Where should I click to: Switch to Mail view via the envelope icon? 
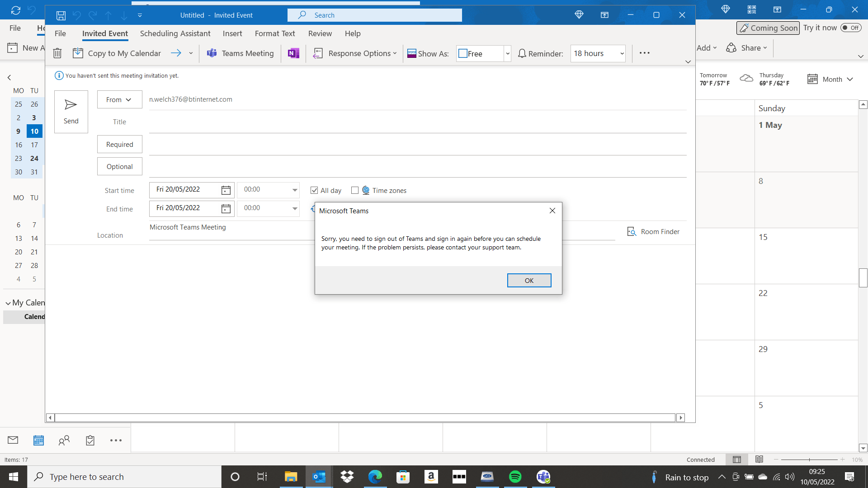point(13,440)
